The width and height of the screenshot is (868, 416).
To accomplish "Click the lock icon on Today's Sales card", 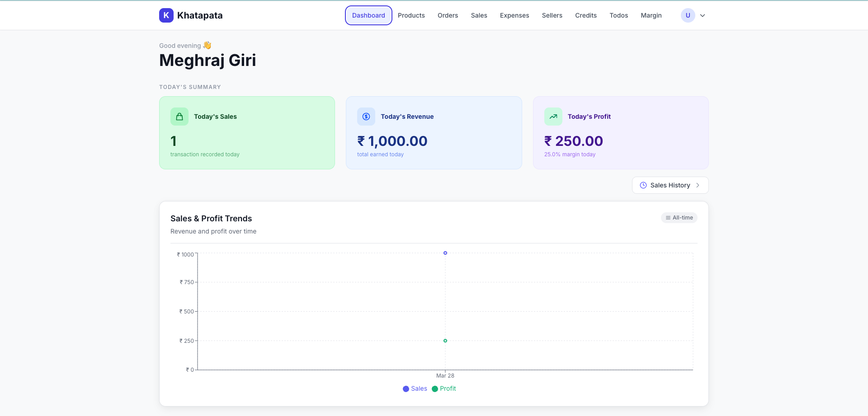I will click(x=179, y=116).
